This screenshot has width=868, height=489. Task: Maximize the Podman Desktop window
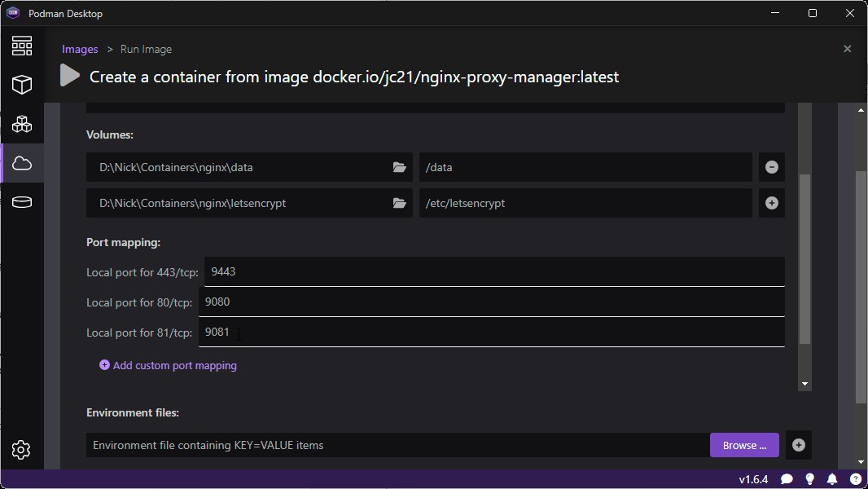coord(813,13)
